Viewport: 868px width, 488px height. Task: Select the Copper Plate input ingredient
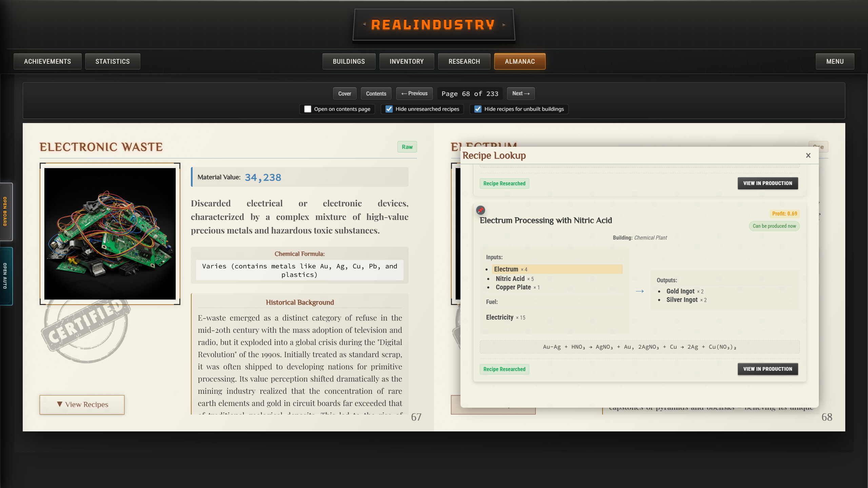click(x=518, y=287)
